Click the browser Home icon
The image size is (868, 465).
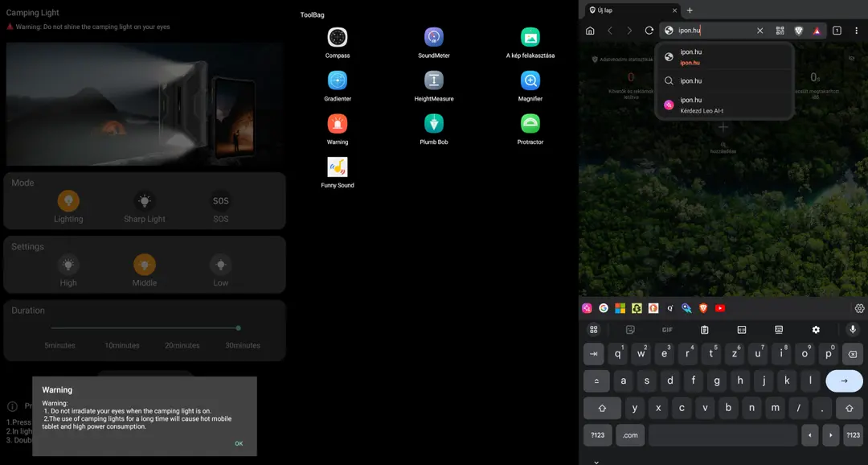click(x=590, y=31)
